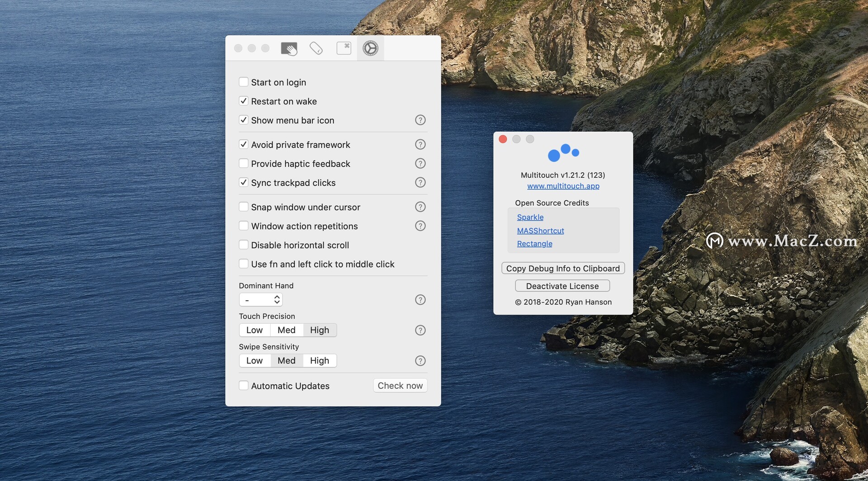Show help for Show menu bar icon

pyautogui.click(x=420, y=120)
